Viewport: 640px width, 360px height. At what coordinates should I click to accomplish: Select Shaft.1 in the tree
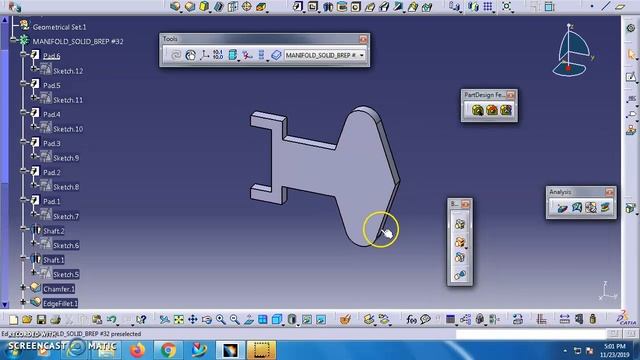point(53,260)
